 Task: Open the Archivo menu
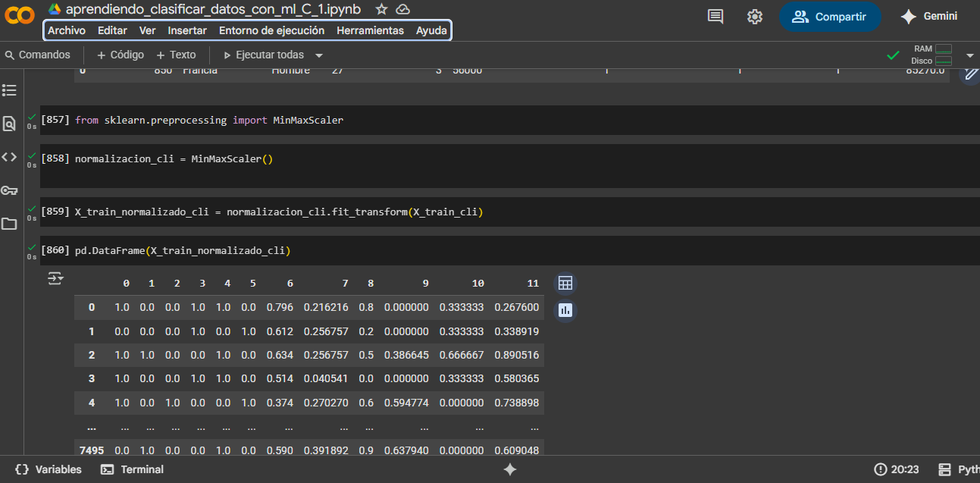click(67, 30)
